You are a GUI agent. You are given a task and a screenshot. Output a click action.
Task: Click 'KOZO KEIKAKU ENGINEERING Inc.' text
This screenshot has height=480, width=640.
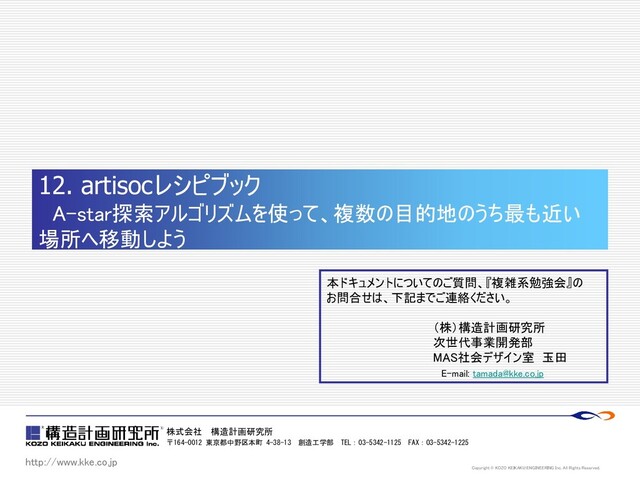(x=92, y=444)
